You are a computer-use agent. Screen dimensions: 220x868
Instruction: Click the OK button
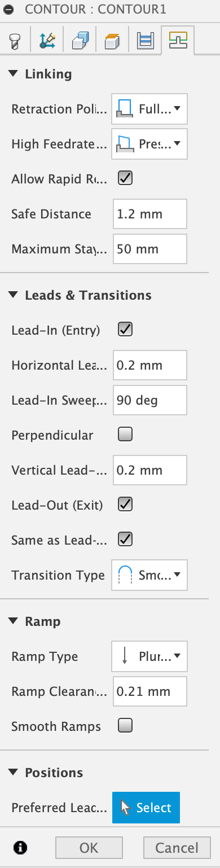pyautogui.click(x=89, y=847)
